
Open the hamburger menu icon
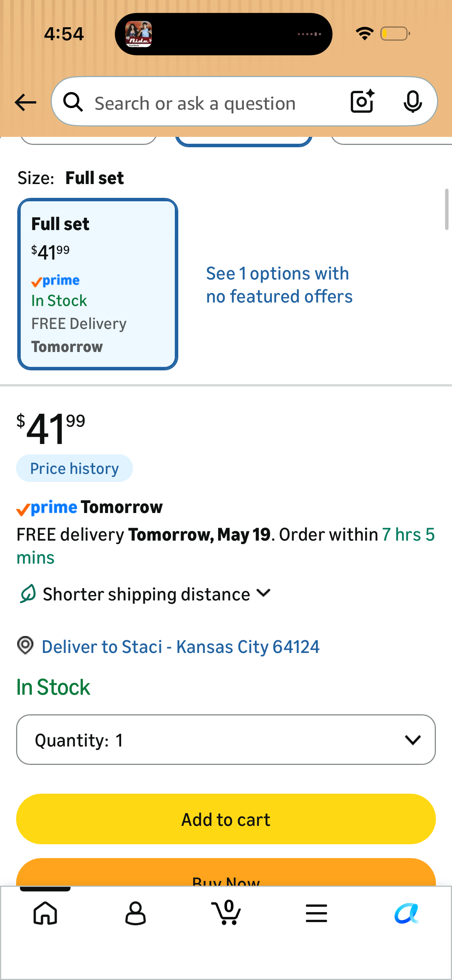coord(316,913)
